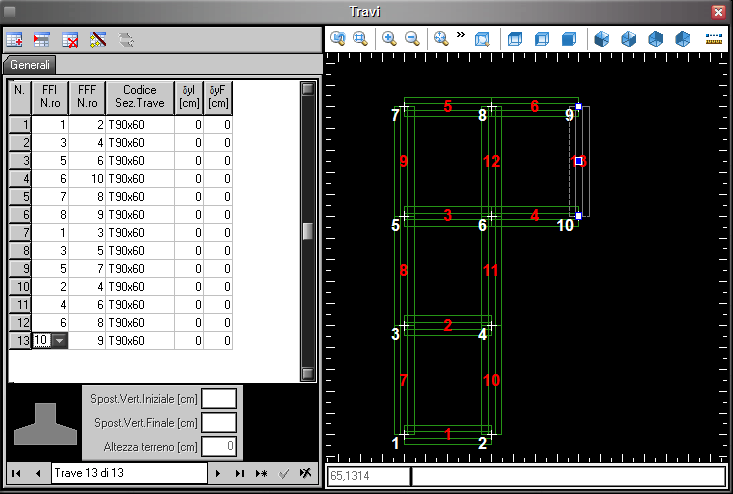
Task: Click the first isometric view cube
Action: (602, 39)
